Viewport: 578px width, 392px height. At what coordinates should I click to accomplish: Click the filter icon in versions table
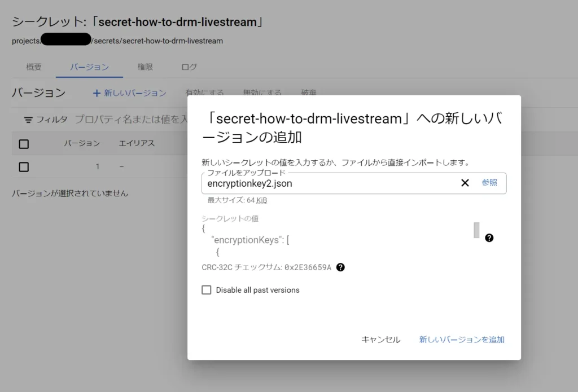[28, 120]
